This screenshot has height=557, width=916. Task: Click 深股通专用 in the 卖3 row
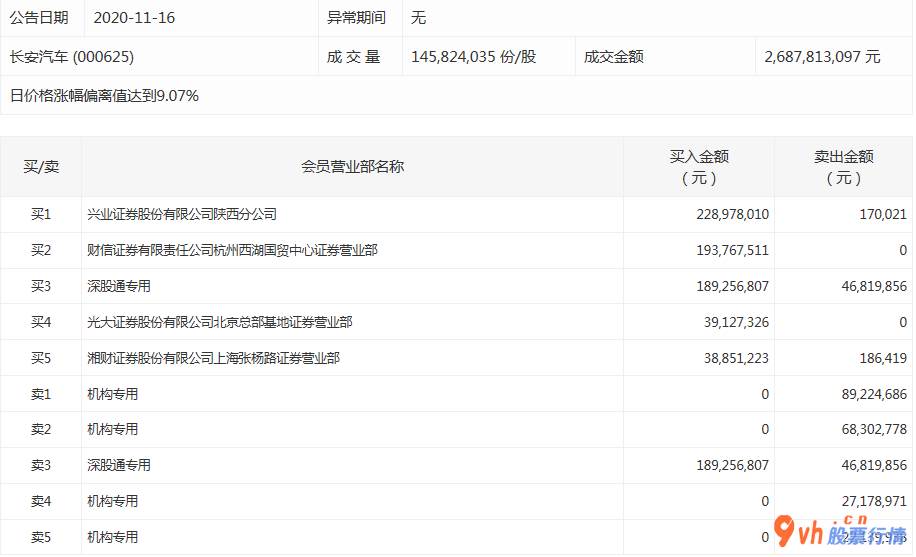pos(119,465)
